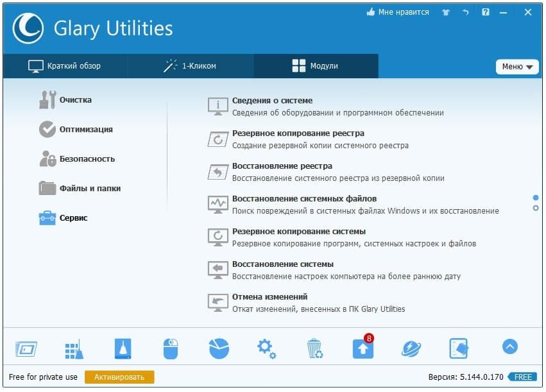546x392 pixels.
Task: Click the context menu manager mouse icon
Action: pyautogui.click(x=171, y=348)
